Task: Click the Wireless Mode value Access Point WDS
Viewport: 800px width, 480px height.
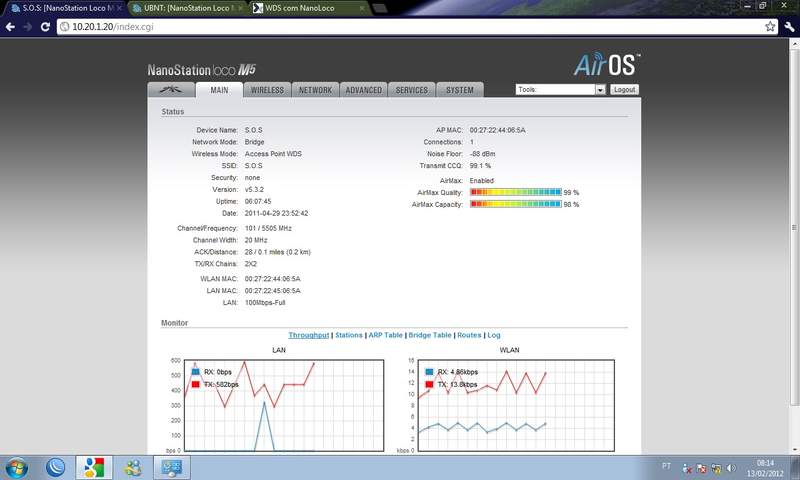Action: click(x=273, y=154)
